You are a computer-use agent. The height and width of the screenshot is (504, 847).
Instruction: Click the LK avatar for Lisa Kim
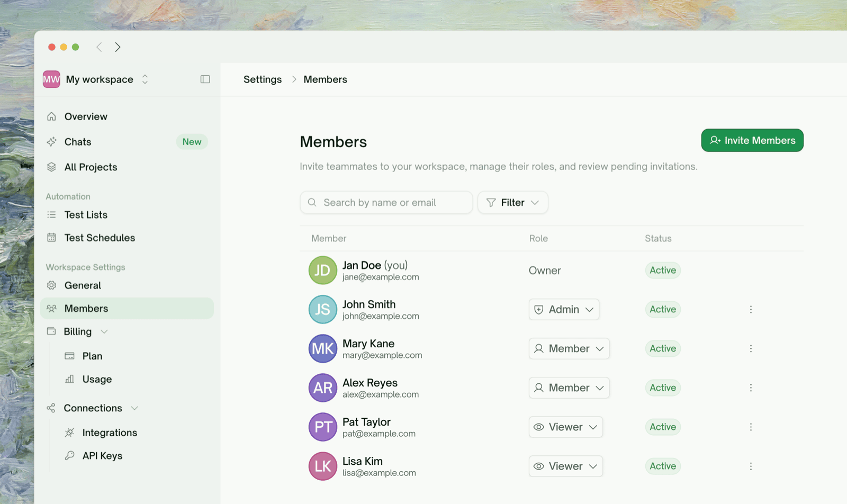click(x=323, y=466)
